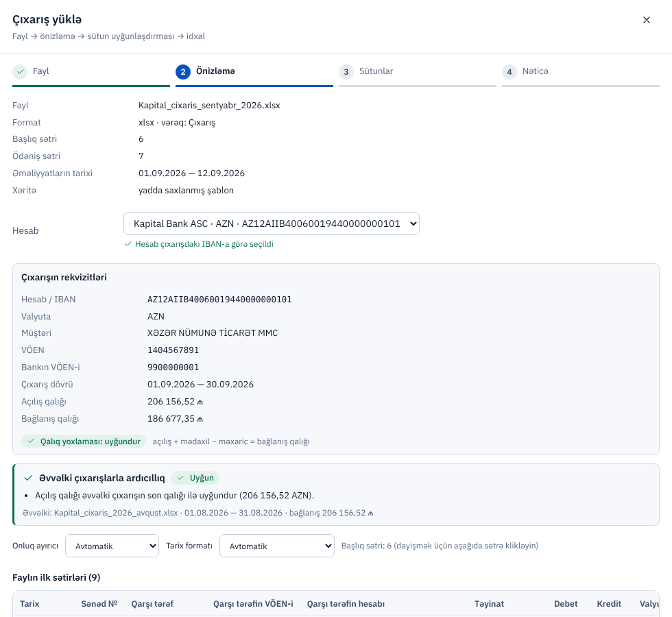Click the Çıxarış dövrü date range
Image resolution: width=672 pixels, height=617 pixels.
pyautogui.click(x=200, y=385)
